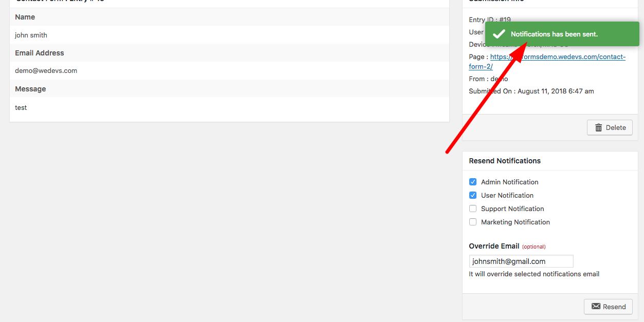Screen dimensions: 644x322
Task: Click the Delete button
Action: [x=610, y=127]
